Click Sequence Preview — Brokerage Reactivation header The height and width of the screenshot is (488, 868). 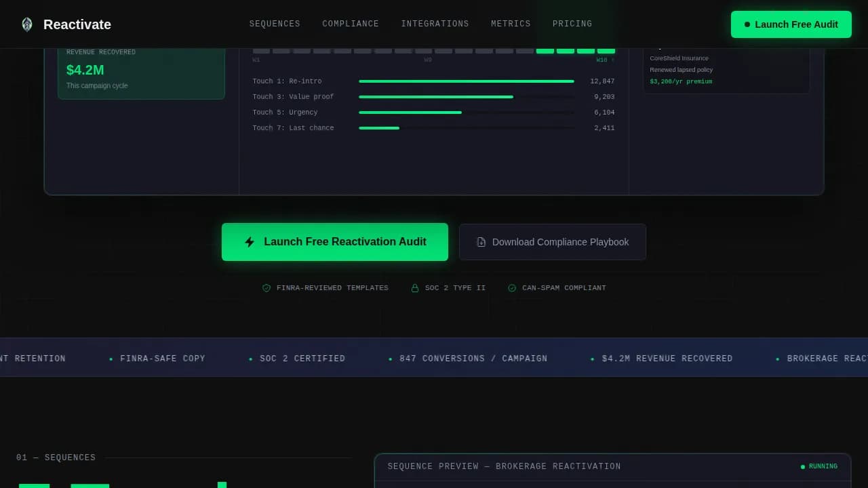coord(504,467)
